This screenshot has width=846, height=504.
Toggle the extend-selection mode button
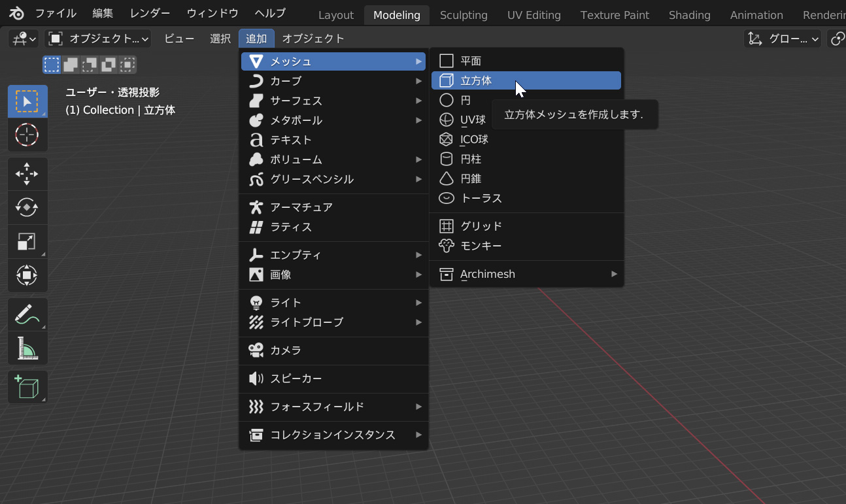(x=71, y=64)
